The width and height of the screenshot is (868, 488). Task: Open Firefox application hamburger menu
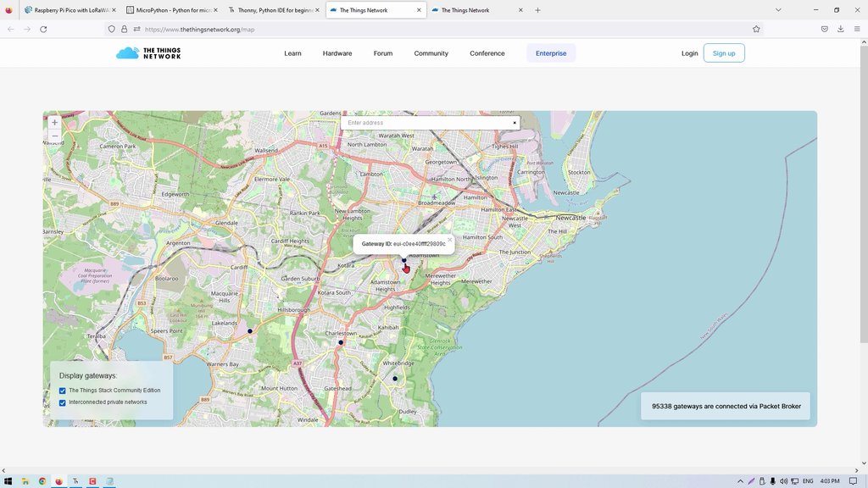click(x=856, y=30)
